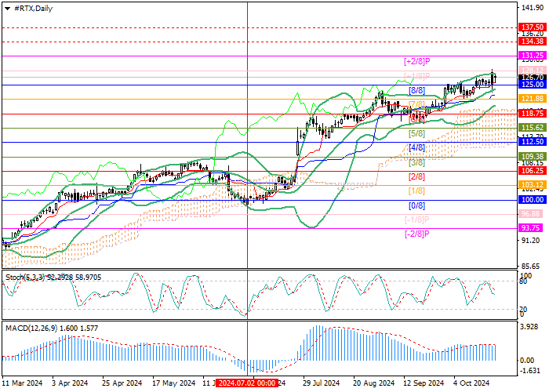Click the 20 Aug 2024 date label

coord(373,383)
